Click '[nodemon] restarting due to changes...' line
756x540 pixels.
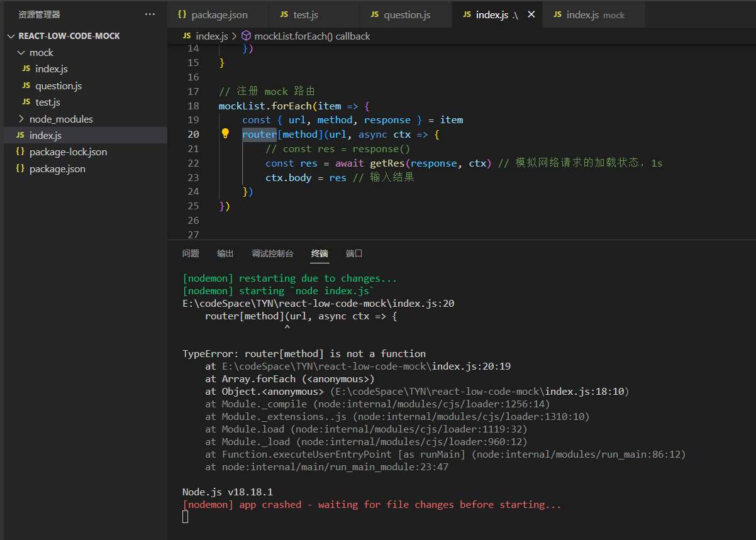click(x=290, y=278)
